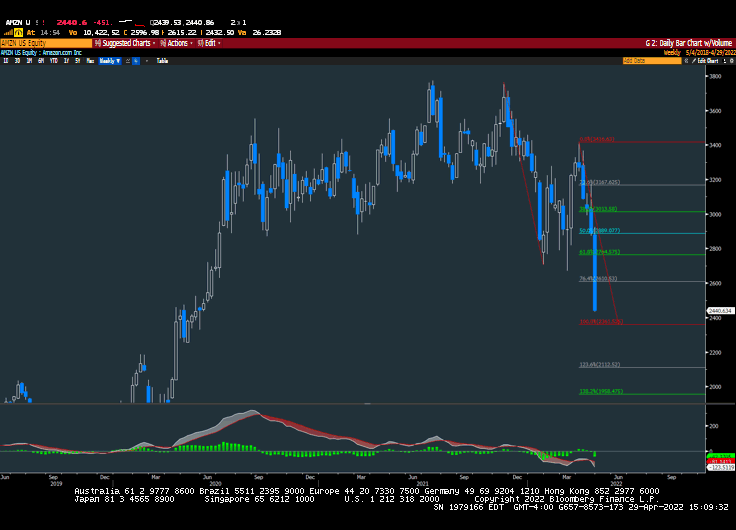Select the candlestick chart type icon
This screenshot has width=736, height=530.
pos(136,61)
